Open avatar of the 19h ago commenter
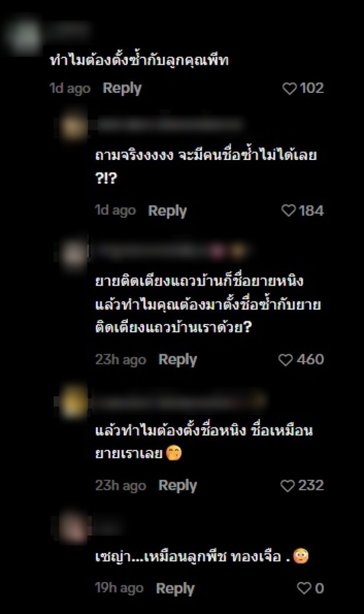 pyautogui.click(x=73, y=527)
